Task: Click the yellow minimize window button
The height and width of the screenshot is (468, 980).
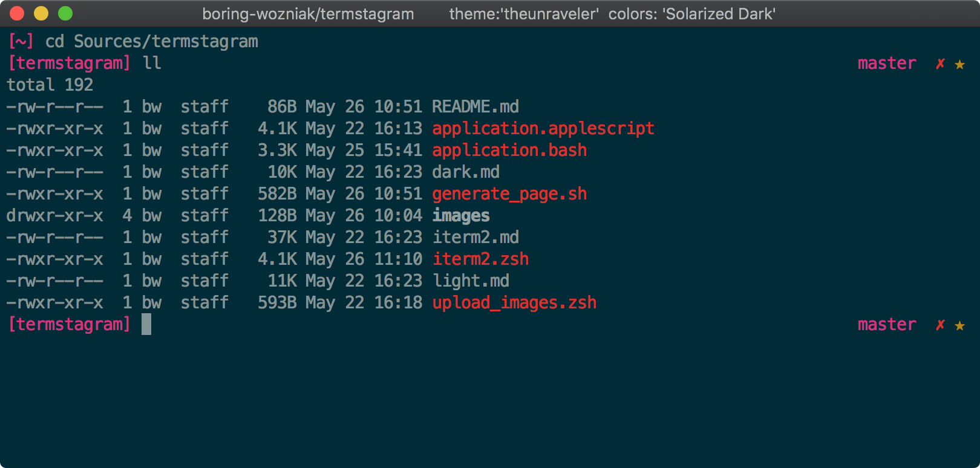Action: 41,13
